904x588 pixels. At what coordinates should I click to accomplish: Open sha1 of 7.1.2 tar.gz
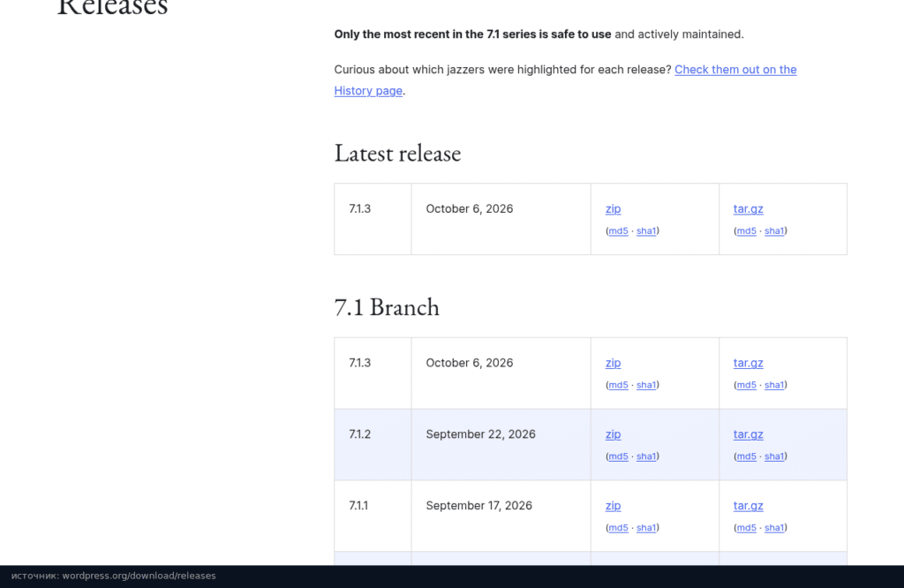click(773, 456)
